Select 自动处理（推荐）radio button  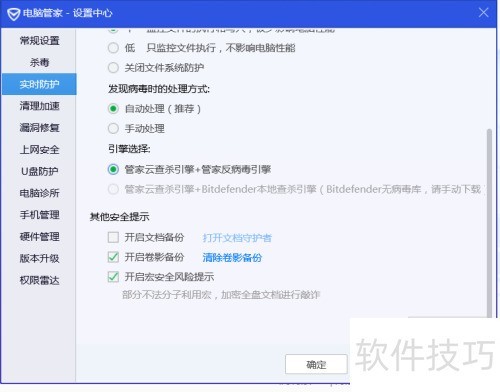click(113, 109)
